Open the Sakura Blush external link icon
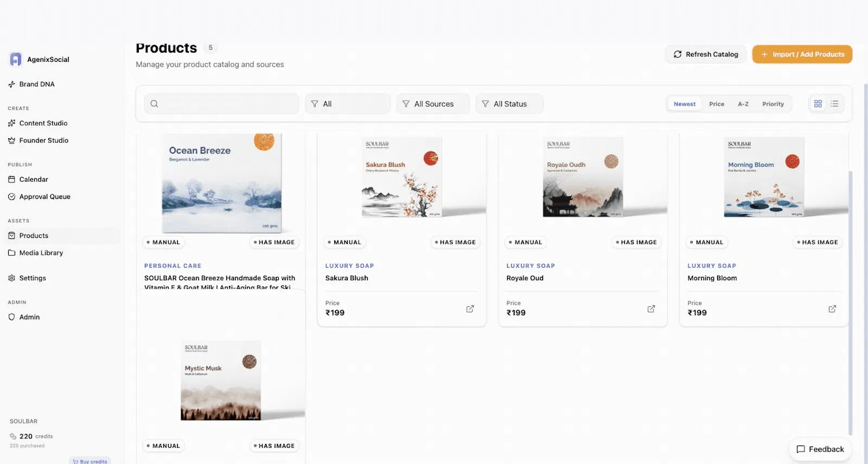This screenshot has height=464, width=868. coord(470,309)
